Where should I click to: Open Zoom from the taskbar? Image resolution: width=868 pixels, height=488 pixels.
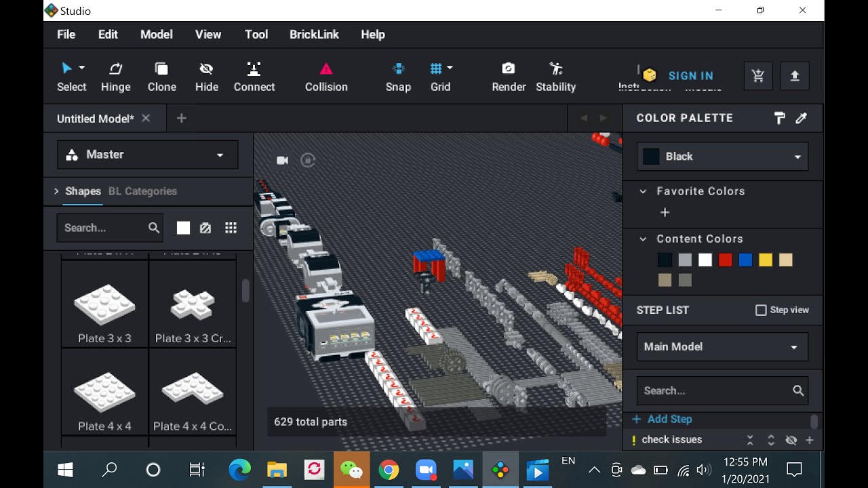point(426,470)
